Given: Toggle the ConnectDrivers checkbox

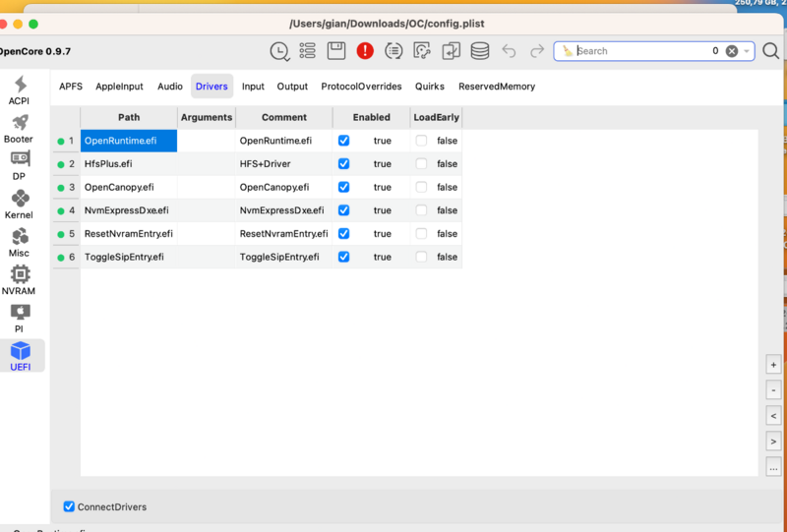Looking at the screenshot, I should pos(69,506).
